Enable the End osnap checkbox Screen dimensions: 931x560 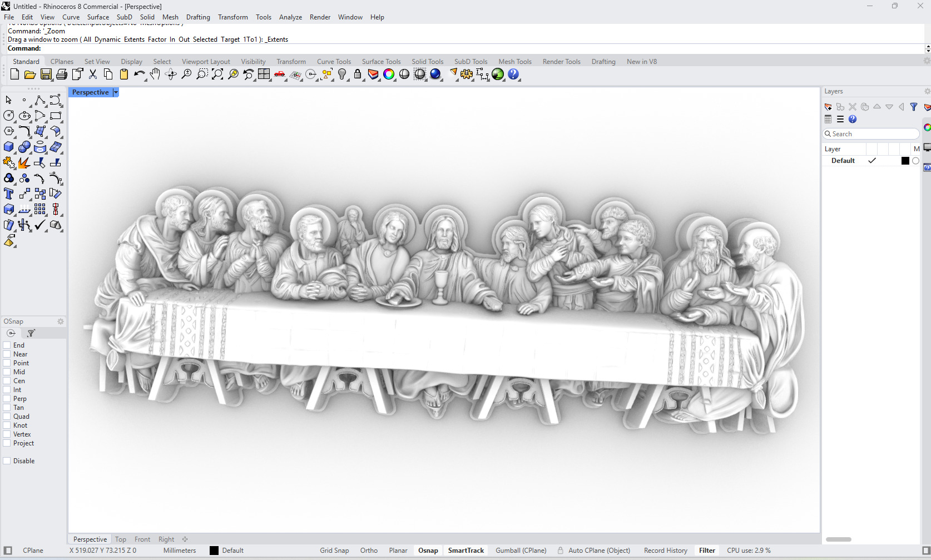tap(7, 345)
